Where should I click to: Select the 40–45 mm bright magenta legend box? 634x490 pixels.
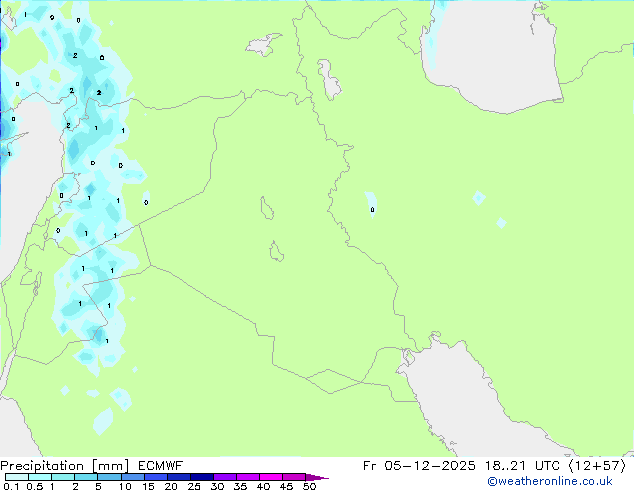click(271, 477)
